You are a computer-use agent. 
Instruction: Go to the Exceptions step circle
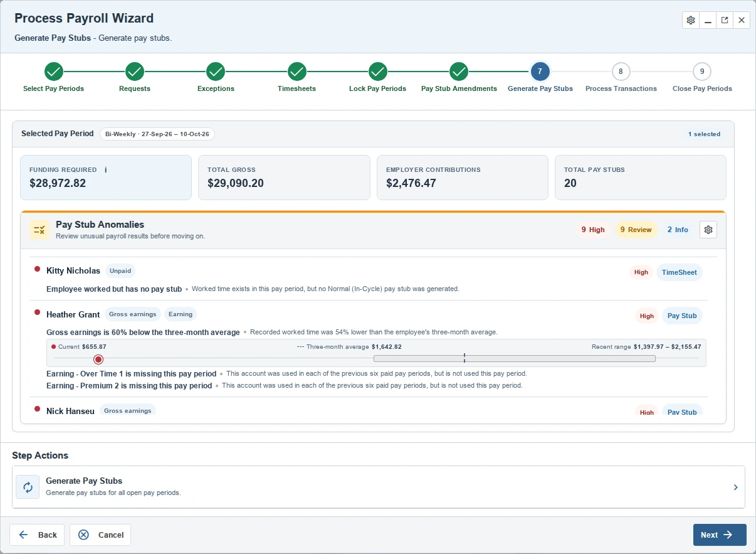pyautogui.click(x=216, y=72)
